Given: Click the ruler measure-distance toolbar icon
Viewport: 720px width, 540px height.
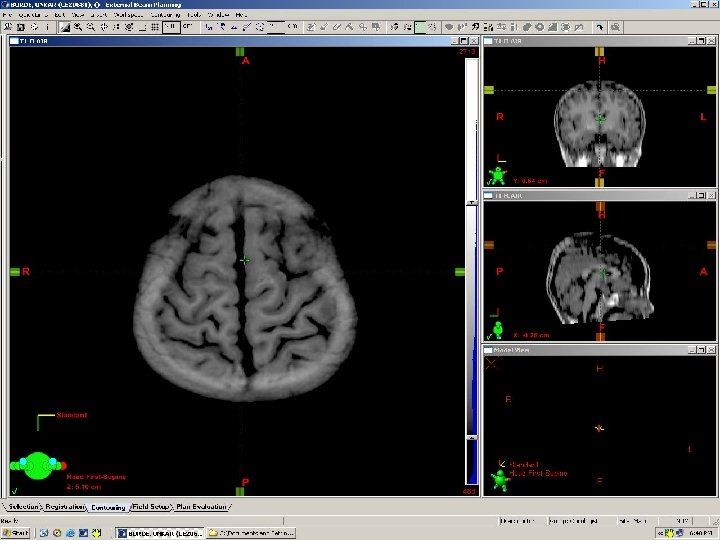Looking at the screenshot, I should point(142,27).
